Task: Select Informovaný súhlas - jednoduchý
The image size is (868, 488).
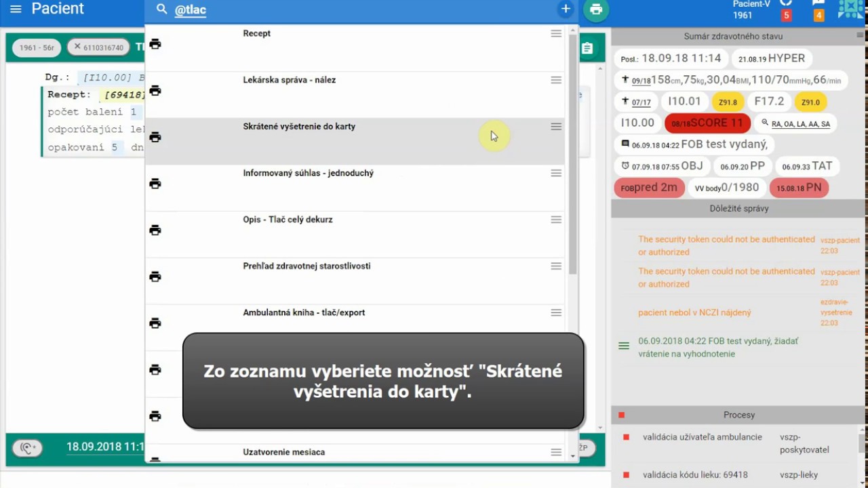Action: click(x=355, y=188)
